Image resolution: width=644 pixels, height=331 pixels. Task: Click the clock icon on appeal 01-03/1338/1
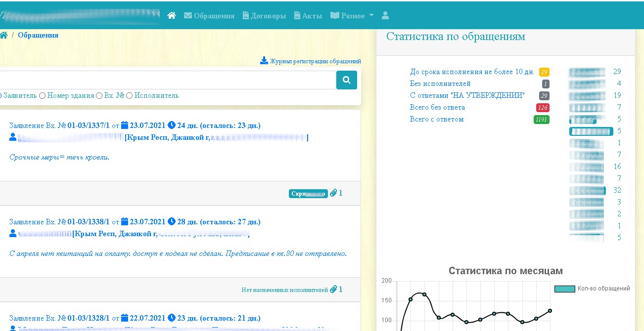click(171, 221)
